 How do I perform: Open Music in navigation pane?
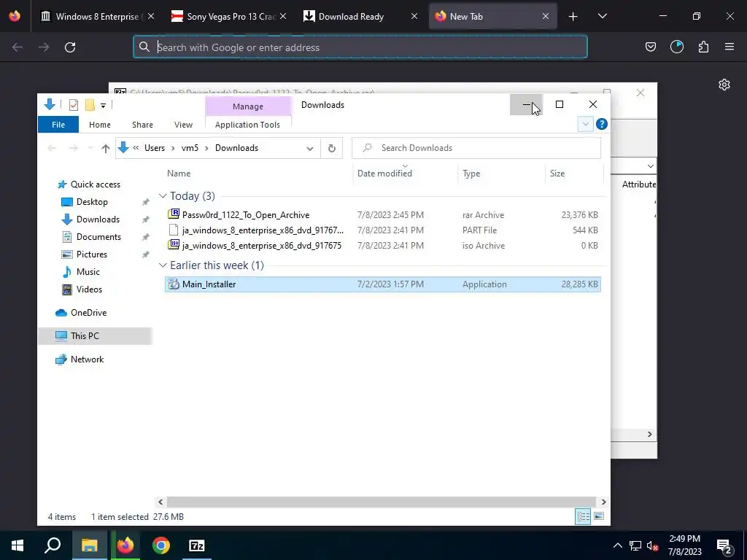[x=88, y=272]
